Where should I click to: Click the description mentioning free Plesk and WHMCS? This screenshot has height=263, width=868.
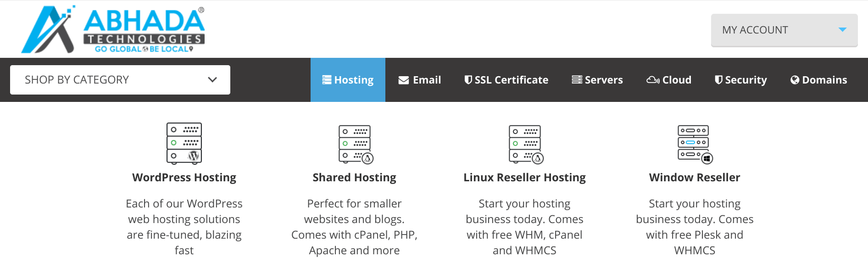pyautogui.click(x=695, y=227)
